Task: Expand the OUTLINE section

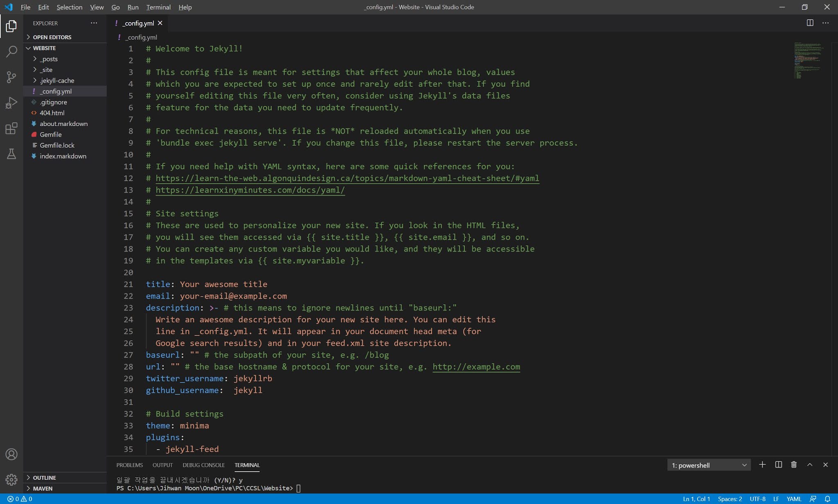Action: [x=44, y=477]
